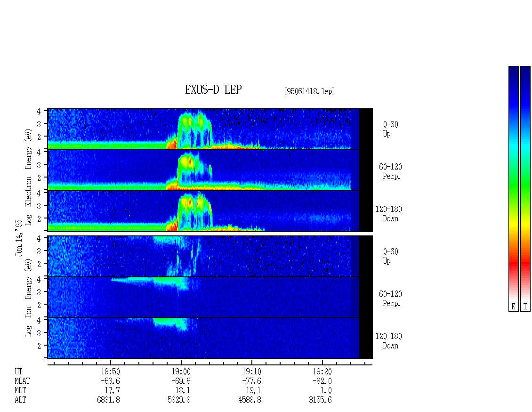Click the UT row label
This screenshot has height=412, width=532.
pyautogui.click(x=18, y=372)
